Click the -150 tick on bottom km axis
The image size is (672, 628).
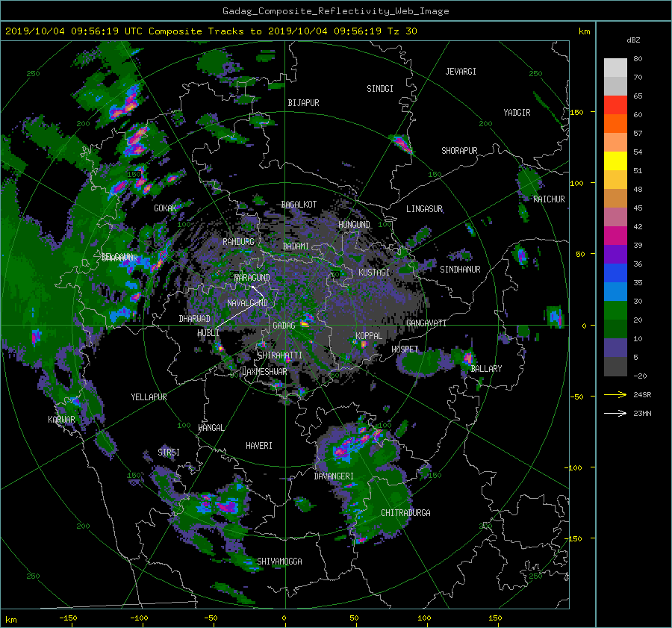[68, 618]
